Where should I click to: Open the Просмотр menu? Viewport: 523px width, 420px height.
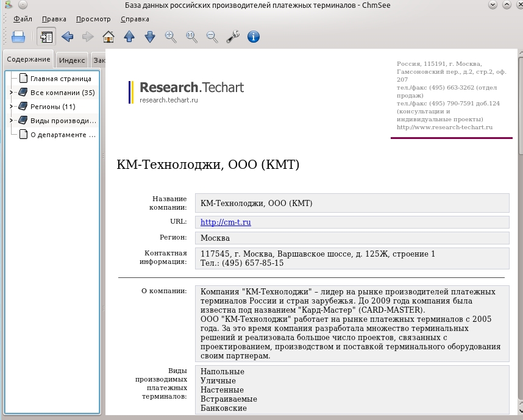click(x=93, y=19)
